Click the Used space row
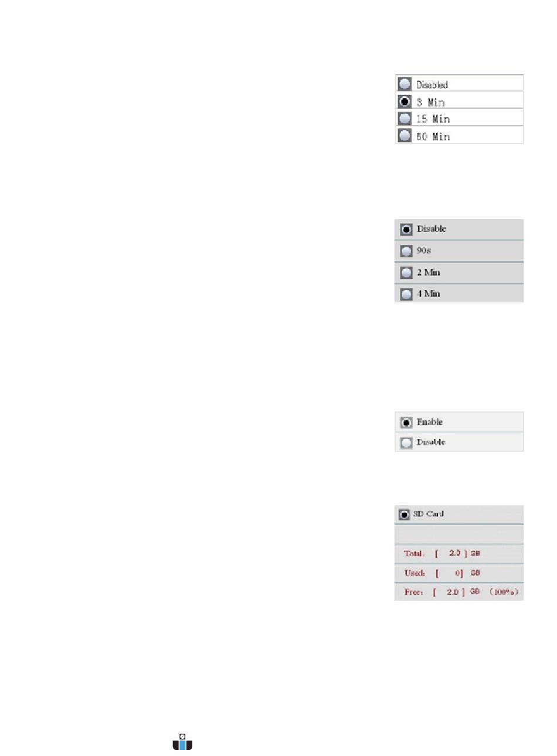Image resolution: width=557 pixels, height=756 pixels. [459, 573]
